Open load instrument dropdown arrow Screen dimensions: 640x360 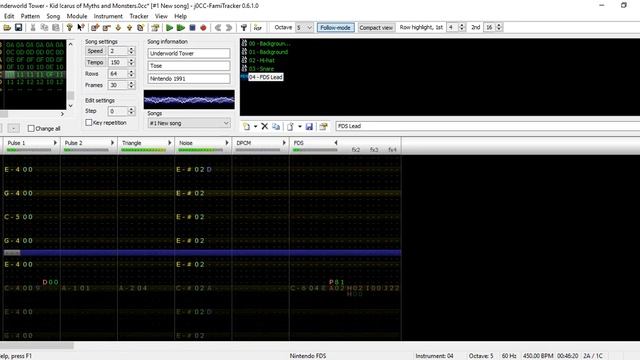[x=300, y=127]
